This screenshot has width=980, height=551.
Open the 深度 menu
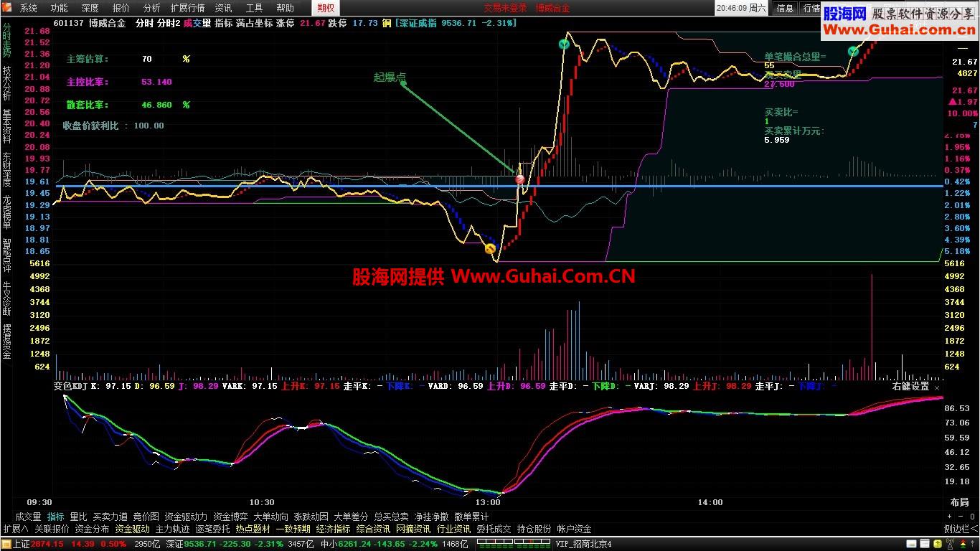click(x=90, y=8)
